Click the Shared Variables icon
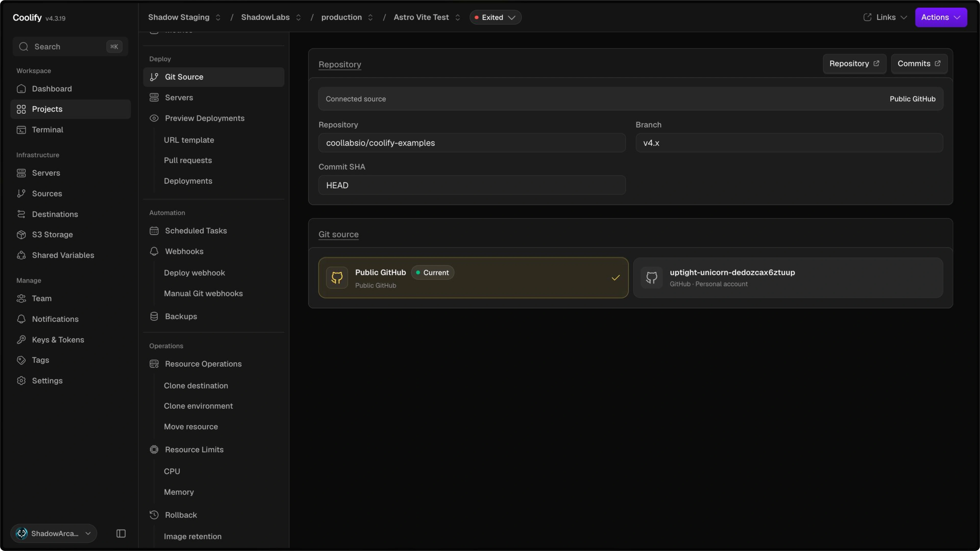This screenshot has width=980, height=551. [x=21, y=255]
